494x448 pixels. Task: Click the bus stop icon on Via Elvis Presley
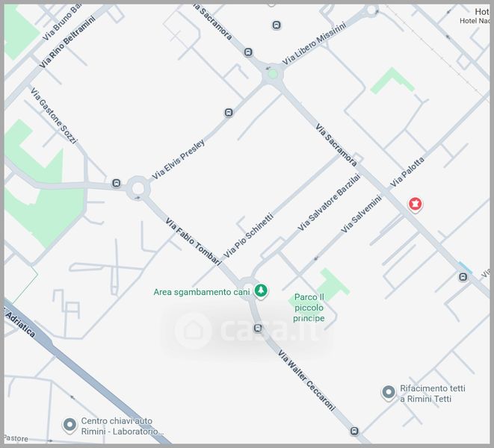pos(229,113)
